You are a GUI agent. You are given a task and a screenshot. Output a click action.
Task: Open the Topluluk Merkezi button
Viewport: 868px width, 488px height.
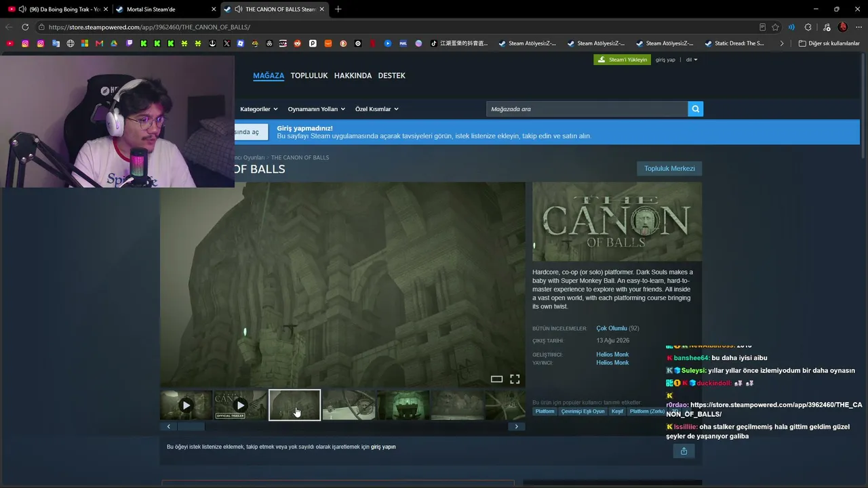[x=669, y=169]
